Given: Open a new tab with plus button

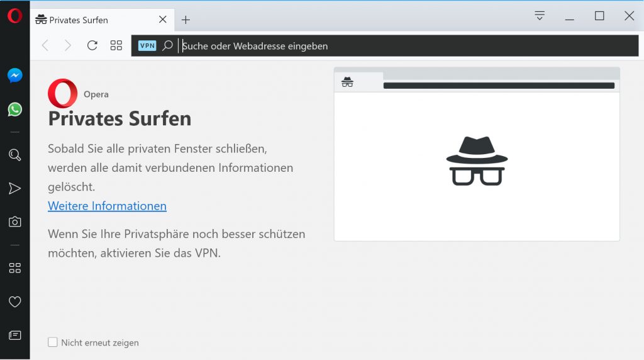Looking at the screenshot, I should tap(186, 20).
